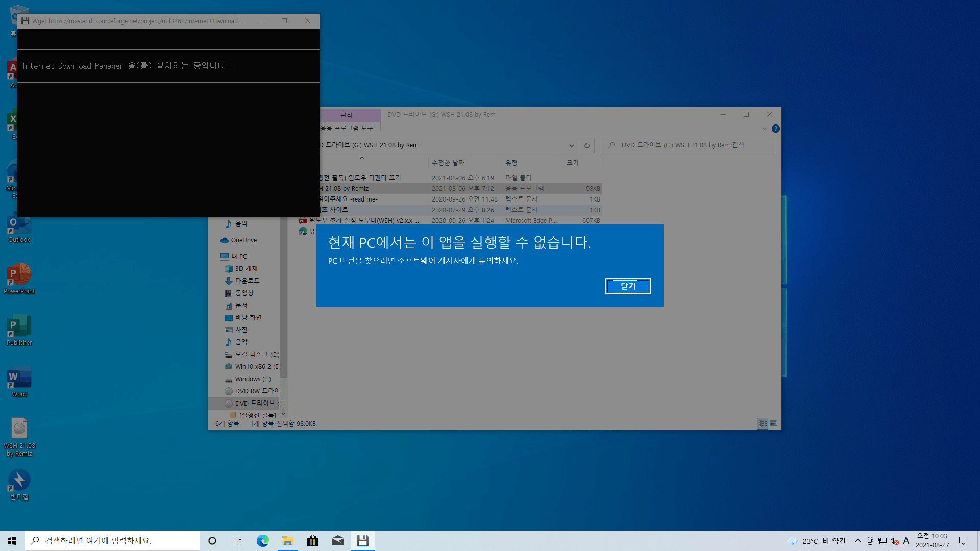
Task: Open OneDrive in the navigation pane
Action: click(x=243, y=240)
